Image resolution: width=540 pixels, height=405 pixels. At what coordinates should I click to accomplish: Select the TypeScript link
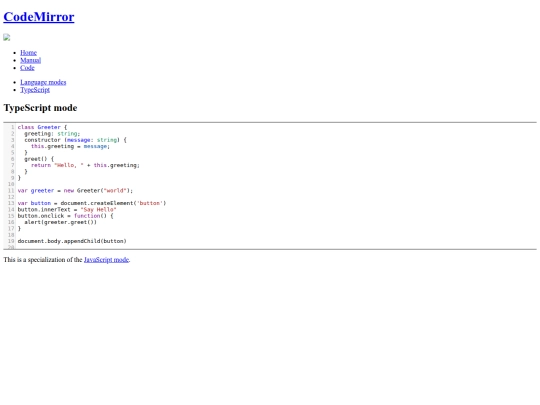point(35,90)
